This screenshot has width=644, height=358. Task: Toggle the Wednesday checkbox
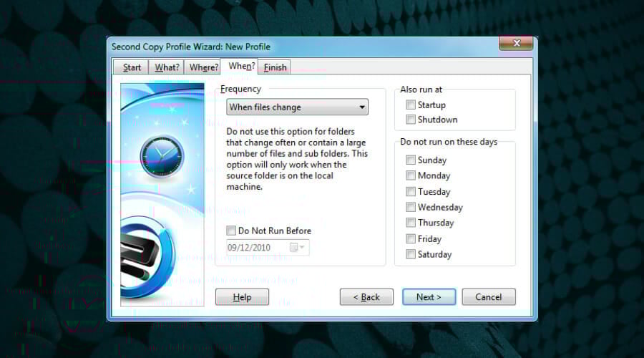[411, 208]
